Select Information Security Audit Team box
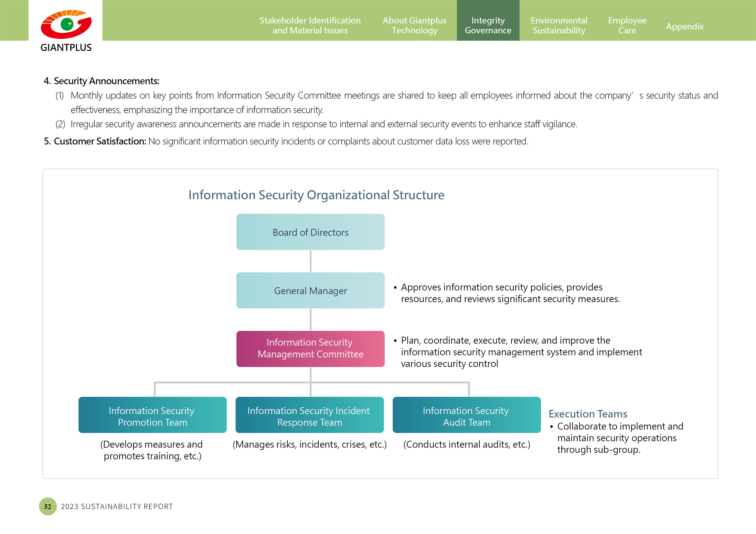 467,414
